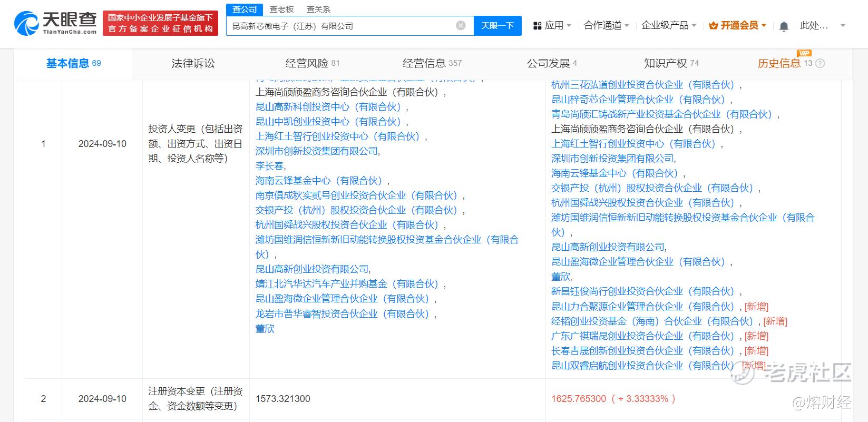Open 昆山高新科创投资中心（有限合伙） link

pos(328,107)
